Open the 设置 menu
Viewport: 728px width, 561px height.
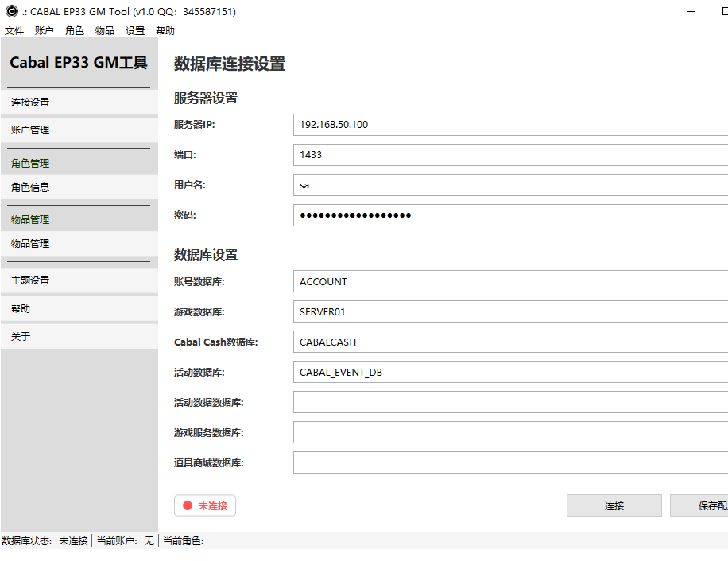(135, 31)
